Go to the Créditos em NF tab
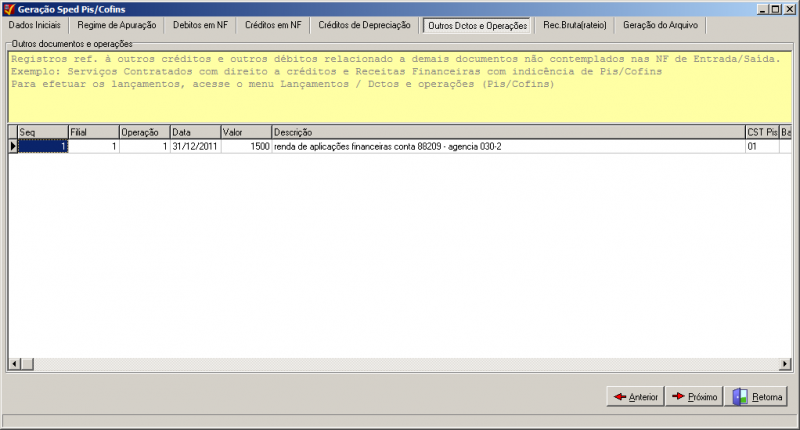This screenshot has height=430, width=800. pyautogui.click(x=273, y=25)
